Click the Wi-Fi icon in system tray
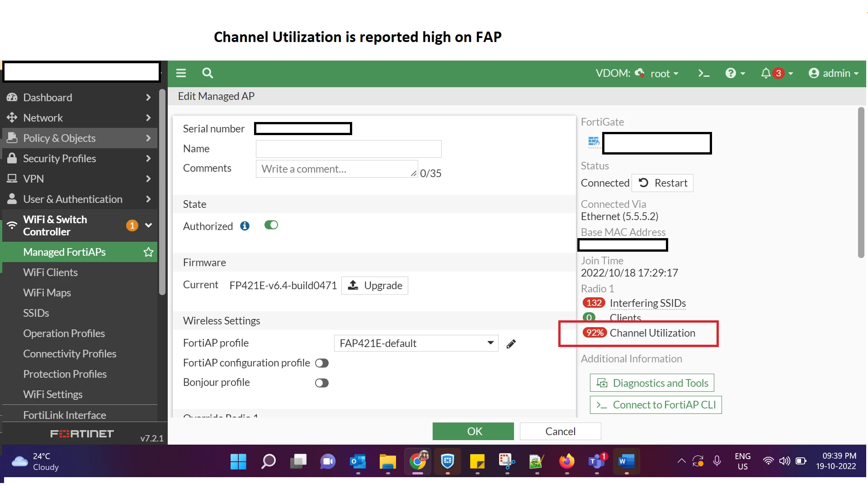 coord(768,461)
